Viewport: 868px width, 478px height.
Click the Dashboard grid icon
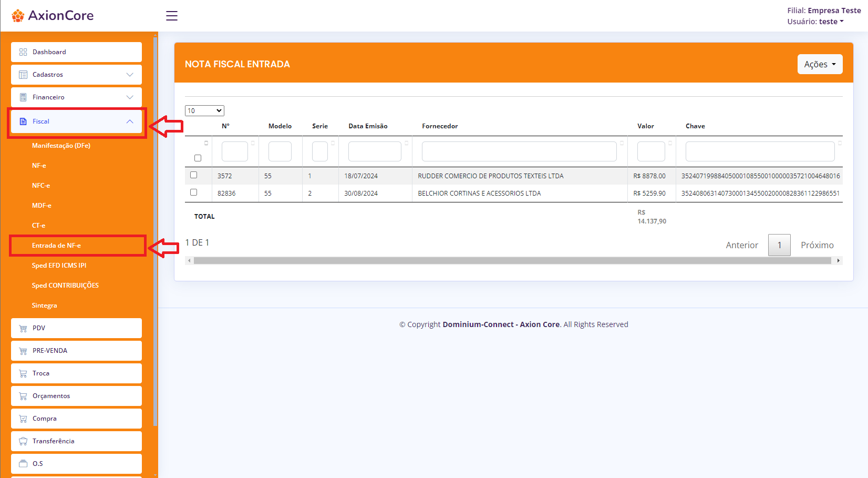[x=23, y=52]
